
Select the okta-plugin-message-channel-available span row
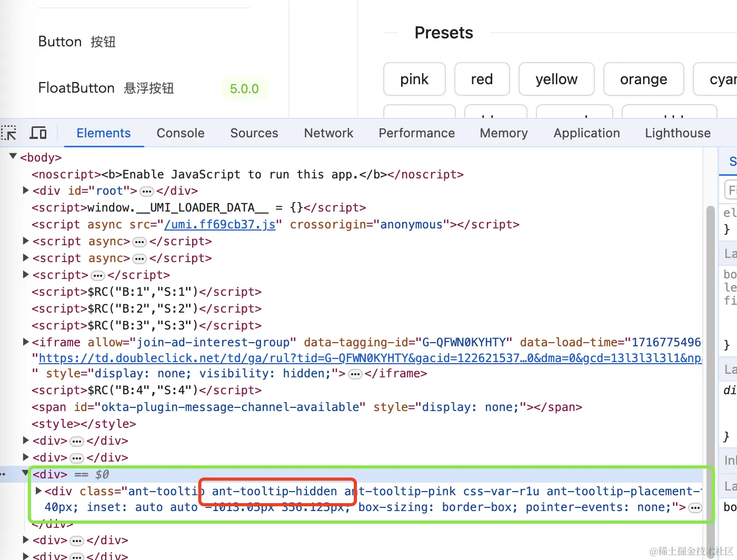(x=307, y=407)
